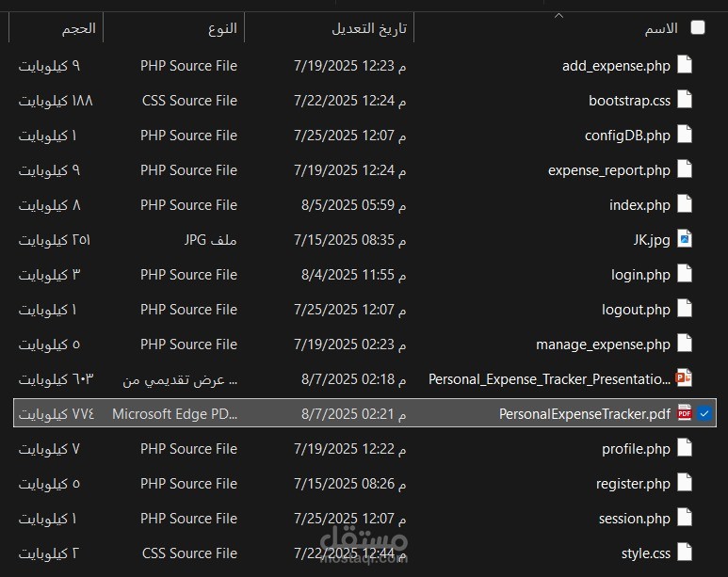
Task: Sort files by the الاسم column header
Action: coord(661,28)
